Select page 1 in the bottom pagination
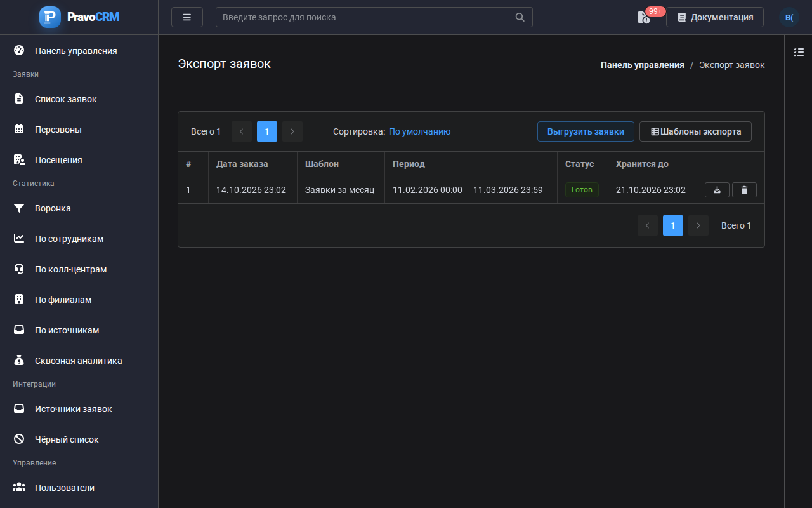This screenshot has width=812, height=508. [x=673, y=225]
